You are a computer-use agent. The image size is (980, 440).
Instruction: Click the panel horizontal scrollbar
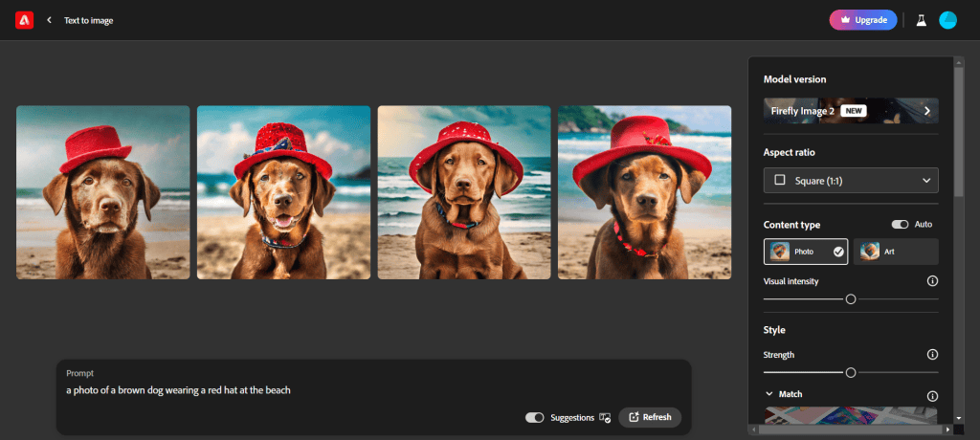pyautogui.click(x=851, y=430)
